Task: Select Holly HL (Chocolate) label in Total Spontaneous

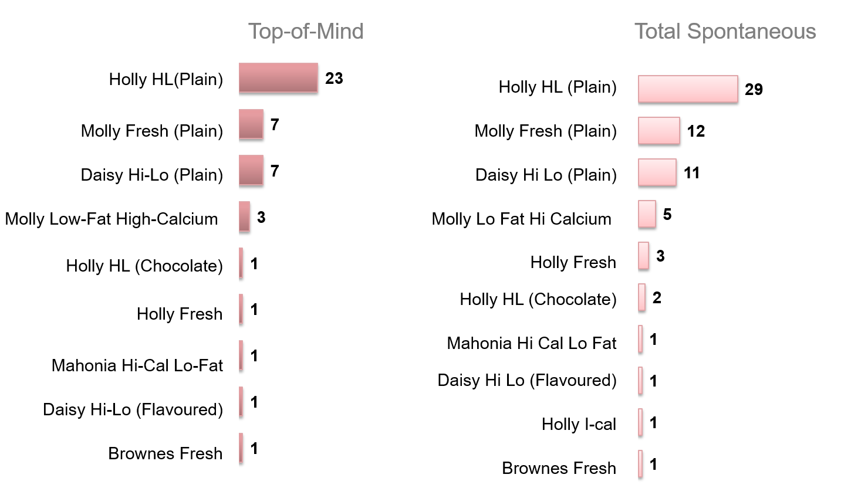Action: tap(538, 299)
